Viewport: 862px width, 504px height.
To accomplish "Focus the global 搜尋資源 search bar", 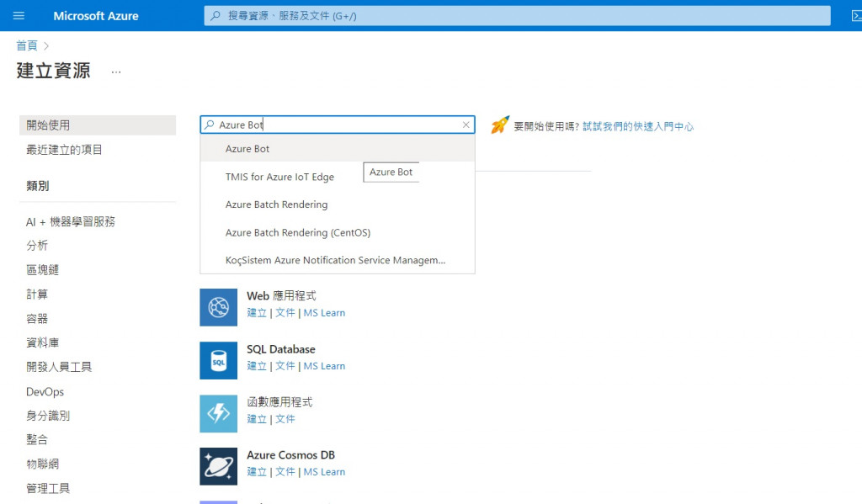I will (x=518, y=16).
